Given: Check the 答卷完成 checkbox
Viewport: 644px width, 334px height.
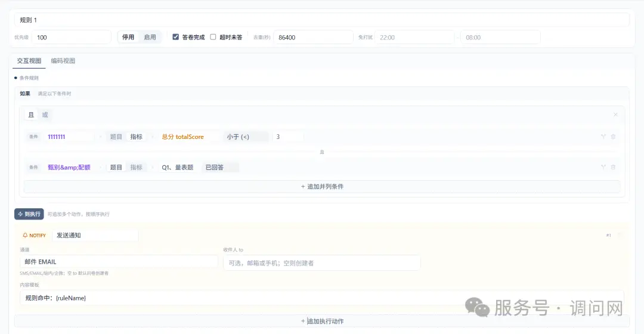Looking at the screenshot, I should click(176, 37).
